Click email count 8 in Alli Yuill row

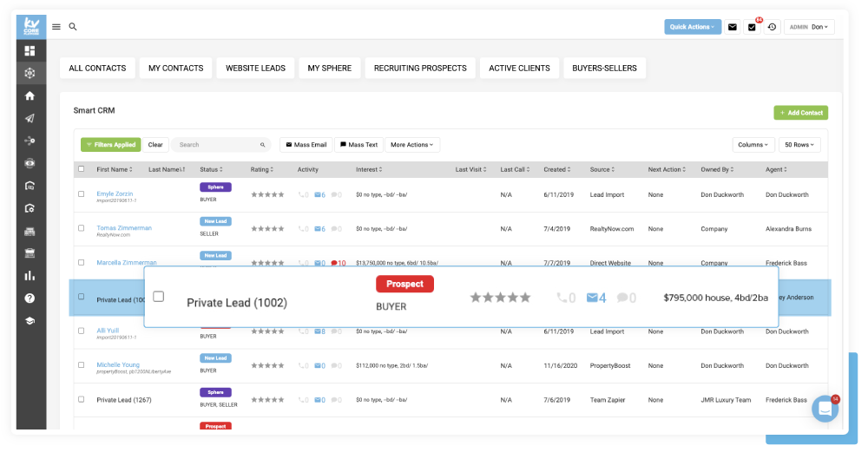pos(320,331)
